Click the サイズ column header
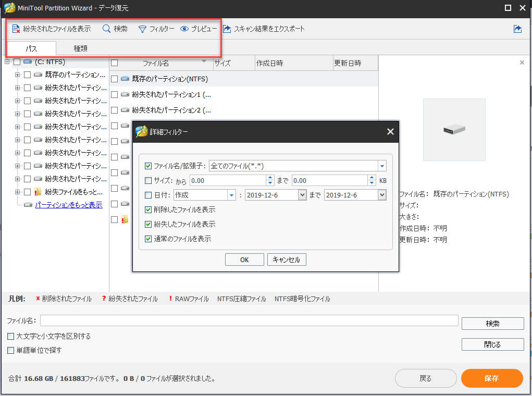Image resolution: width=532 pixels, height=396 pixels. (234, 63)
